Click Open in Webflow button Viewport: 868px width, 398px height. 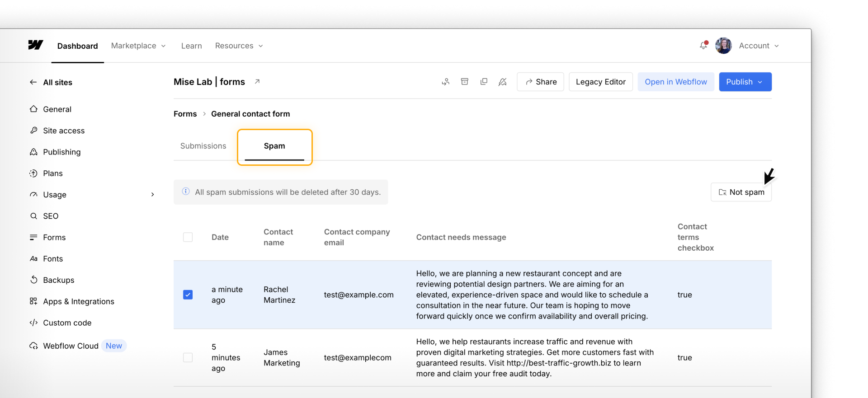[x=676, y=82]
